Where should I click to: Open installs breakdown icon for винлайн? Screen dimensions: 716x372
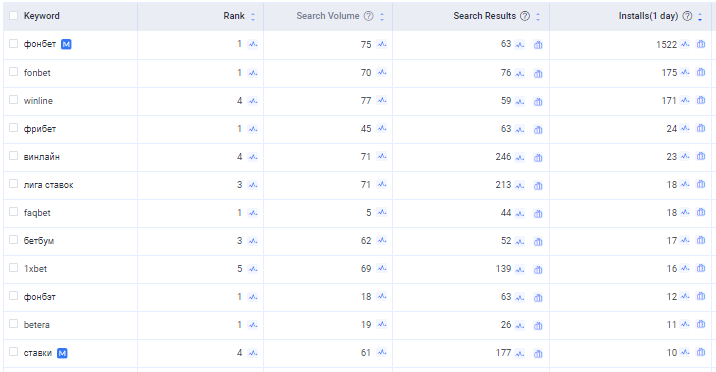pyautogui.click(x=701, y=157)
